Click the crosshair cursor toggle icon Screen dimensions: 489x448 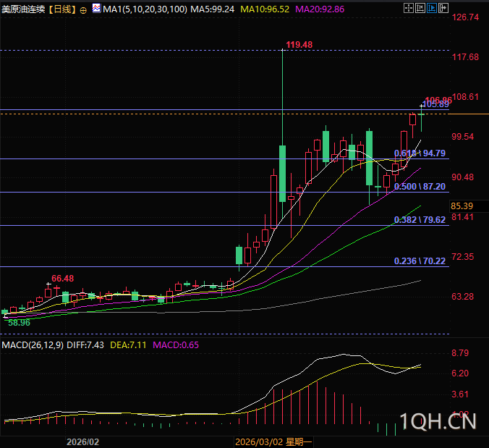[x=408, y=8]
